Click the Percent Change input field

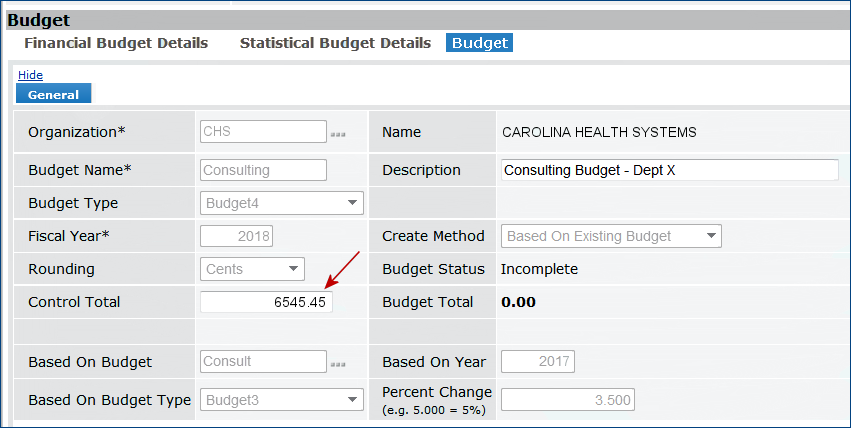click(x=567, y=400)
